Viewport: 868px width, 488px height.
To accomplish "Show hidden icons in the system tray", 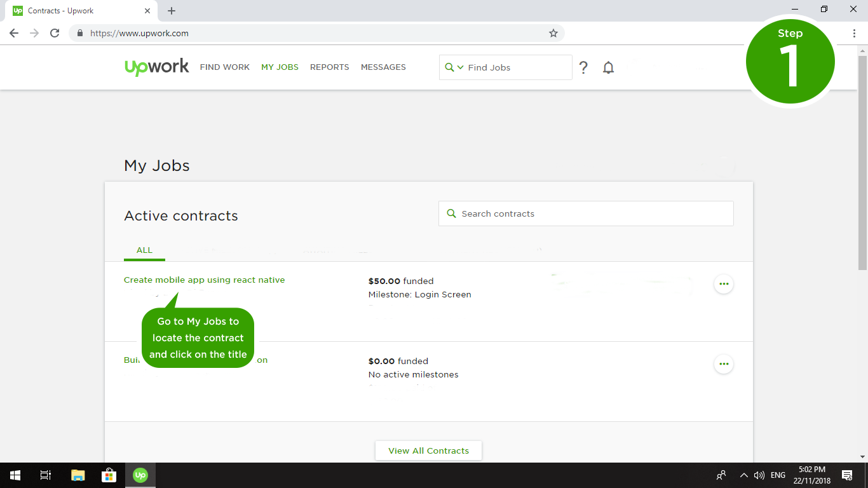I will click(x=743, y=475).
